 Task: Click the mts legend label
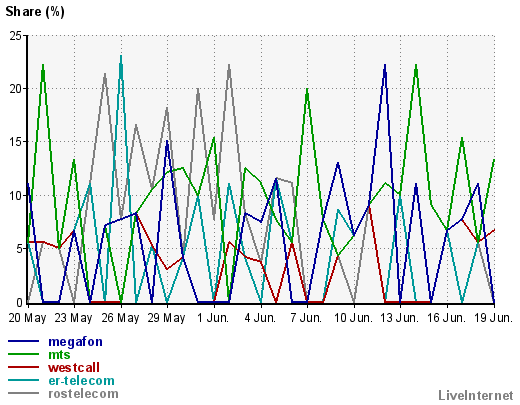pos(59,355)
